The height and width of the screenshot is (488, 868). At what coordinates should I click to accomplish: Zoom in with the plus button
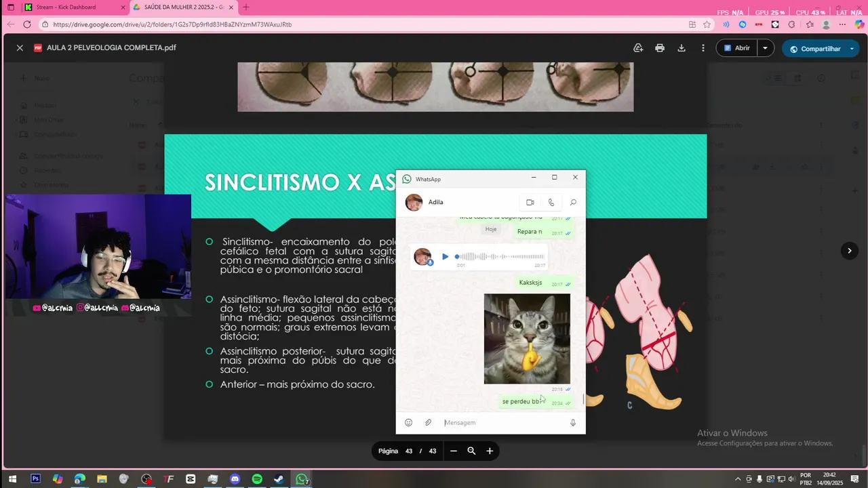point(490,451)
